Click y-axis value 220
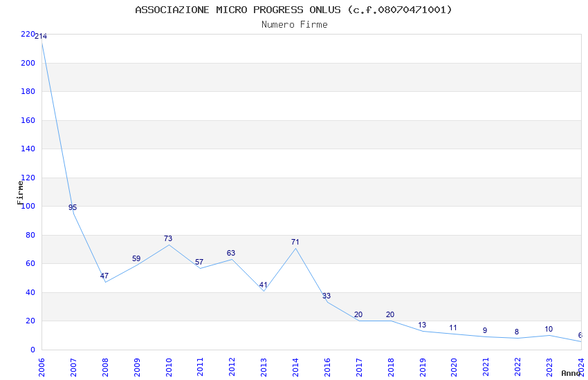 click(x=28, y=34)
